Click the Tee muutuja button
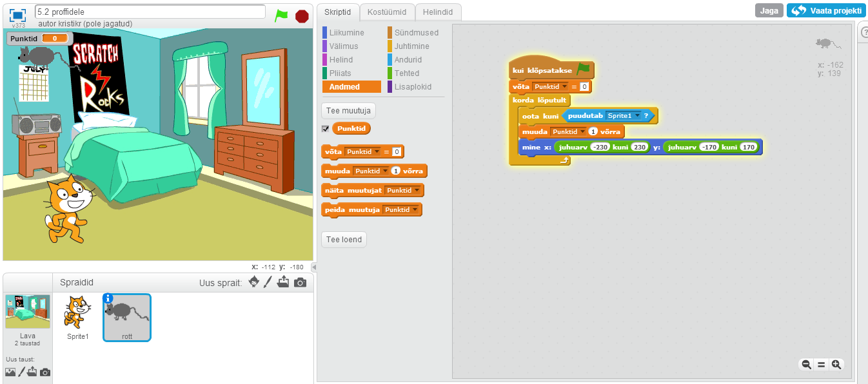868x384 pixels. click(348, 111)
